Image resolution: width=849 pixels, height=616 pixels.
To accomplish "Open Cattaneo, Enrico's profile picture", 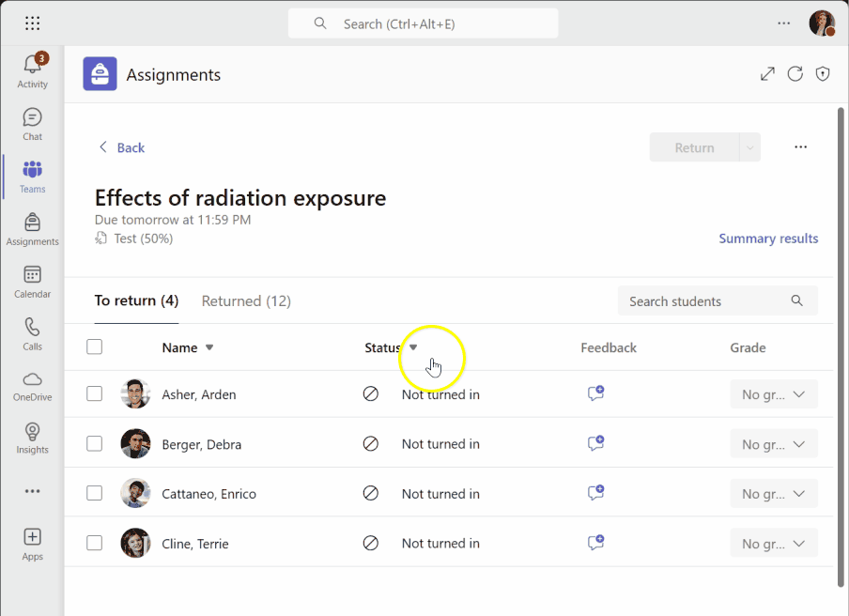I will [135, 493].
